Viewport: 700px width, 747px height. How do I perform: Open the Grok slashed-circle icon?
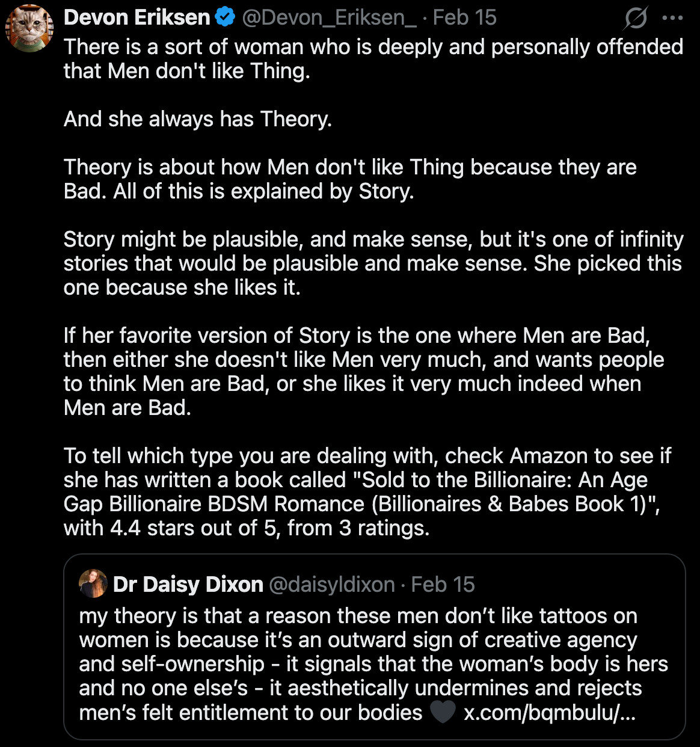(x=635, y=19)
